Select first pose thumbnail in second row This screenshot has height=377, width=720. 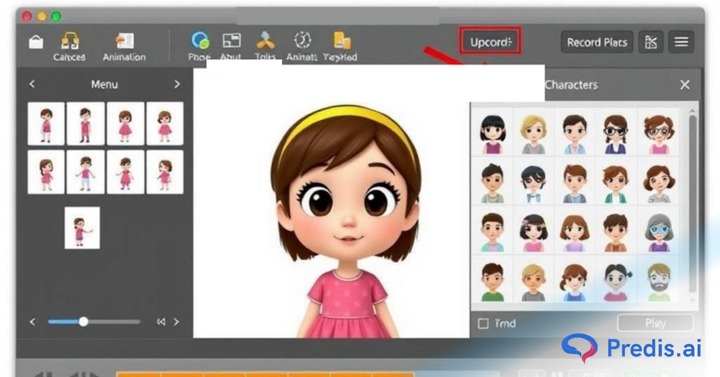coord(46,172)
